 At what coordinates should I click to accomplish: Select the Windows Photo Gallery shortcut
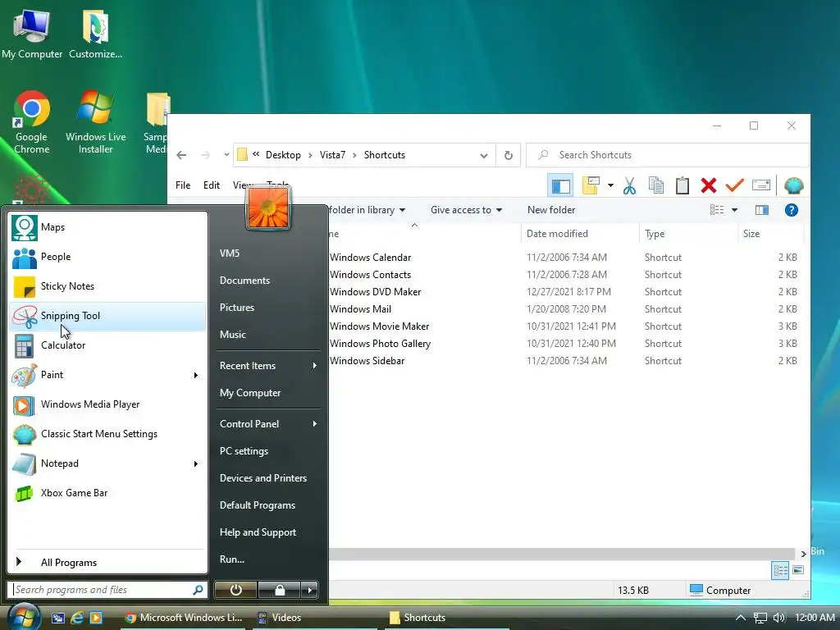click(380, 344)
